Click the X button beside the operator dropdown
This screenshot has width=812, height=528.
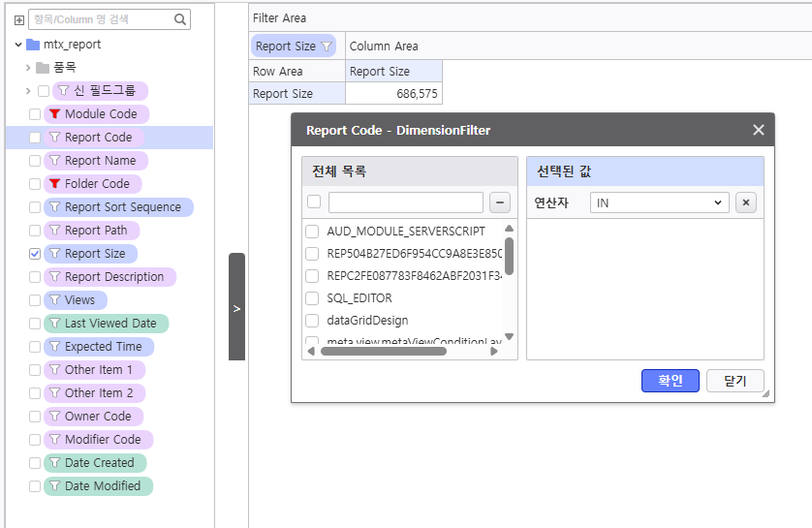pos(745,202)
